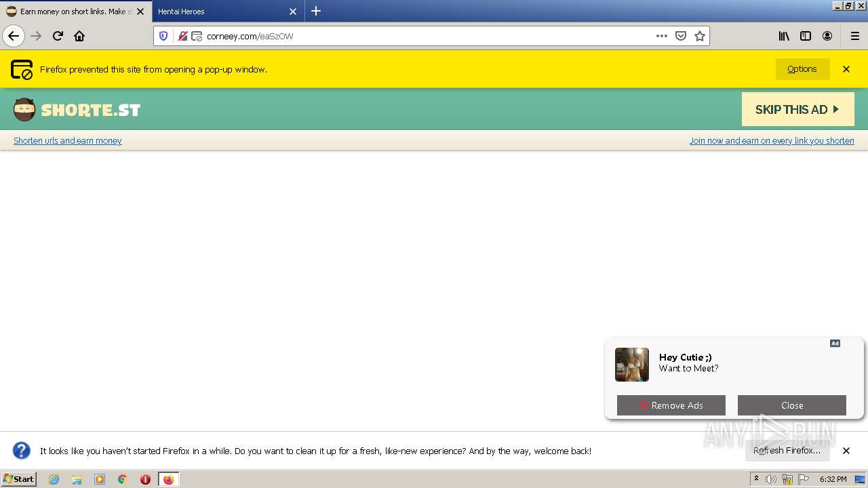The image size is (868, 488).
Task: Open the Windows Start menu
Action: (19, 479)
